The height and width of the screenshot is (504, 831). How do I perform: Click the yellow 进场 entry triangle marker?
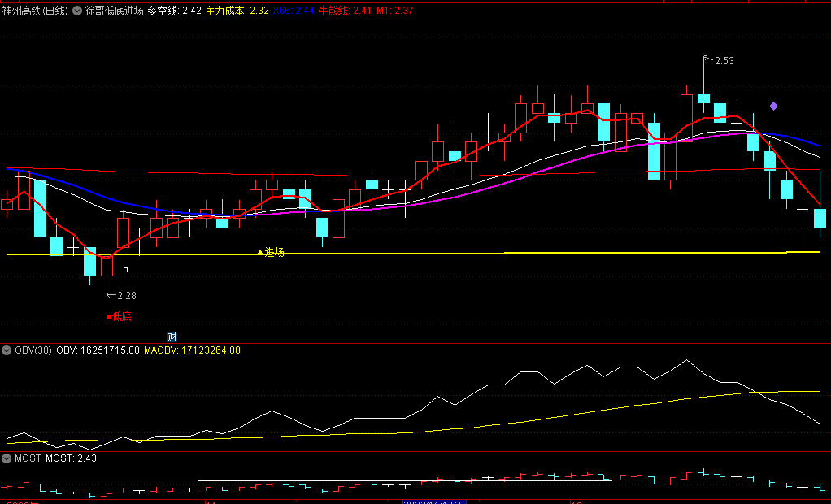click(259, 252)
